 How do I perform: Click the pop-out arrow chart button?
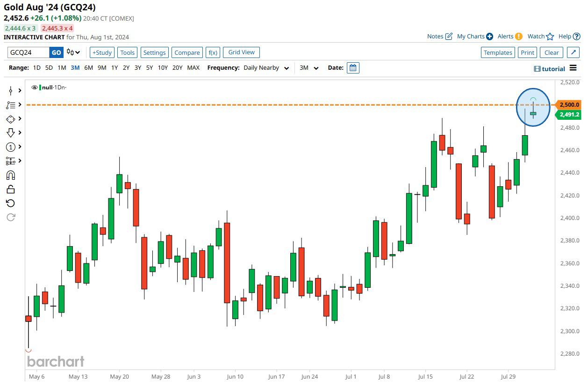pos(573,52)
